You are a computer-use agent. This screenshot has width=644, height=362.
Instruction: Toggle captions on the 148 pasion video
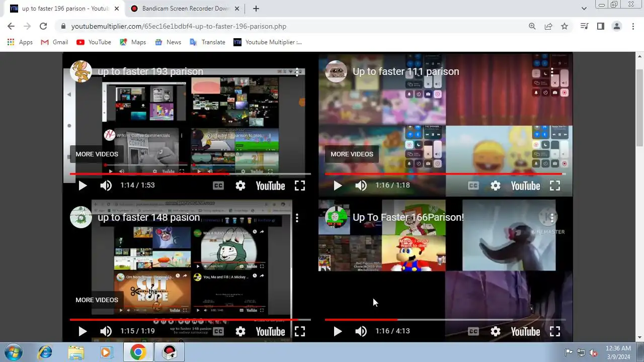coord(218,331)
